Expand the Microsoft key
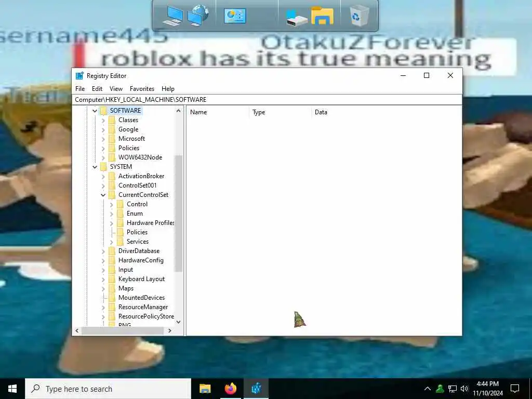 coord(103,139)
